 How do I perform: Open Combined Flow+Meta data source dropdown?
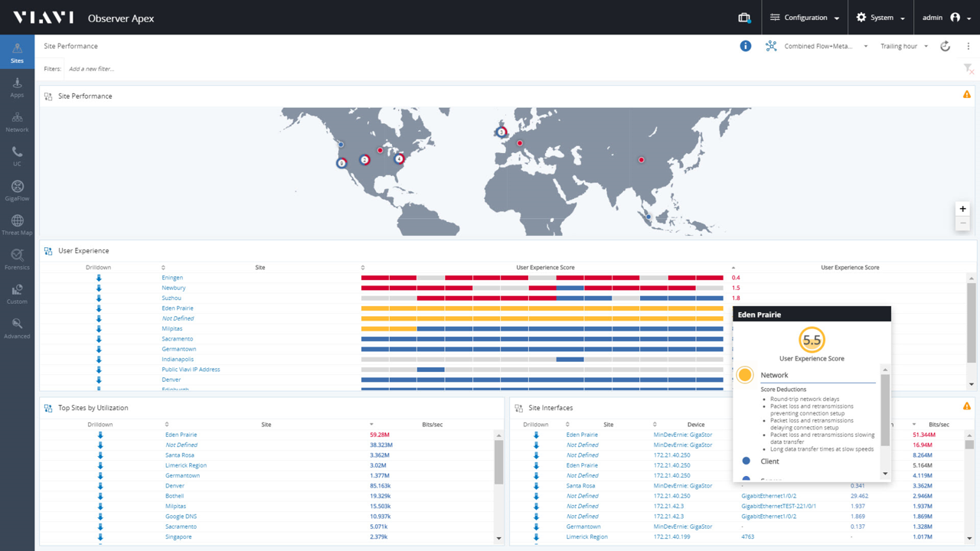(818, 46)
